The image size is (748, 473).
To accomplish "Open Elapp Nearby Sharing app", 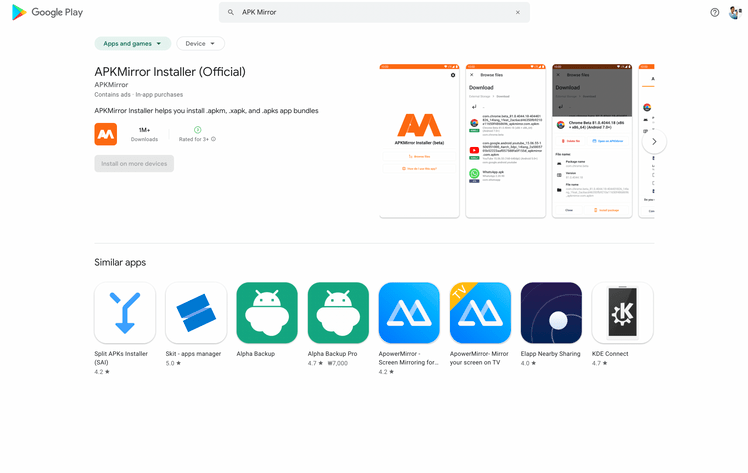I will pyautogui.click(x=551, y=313).
